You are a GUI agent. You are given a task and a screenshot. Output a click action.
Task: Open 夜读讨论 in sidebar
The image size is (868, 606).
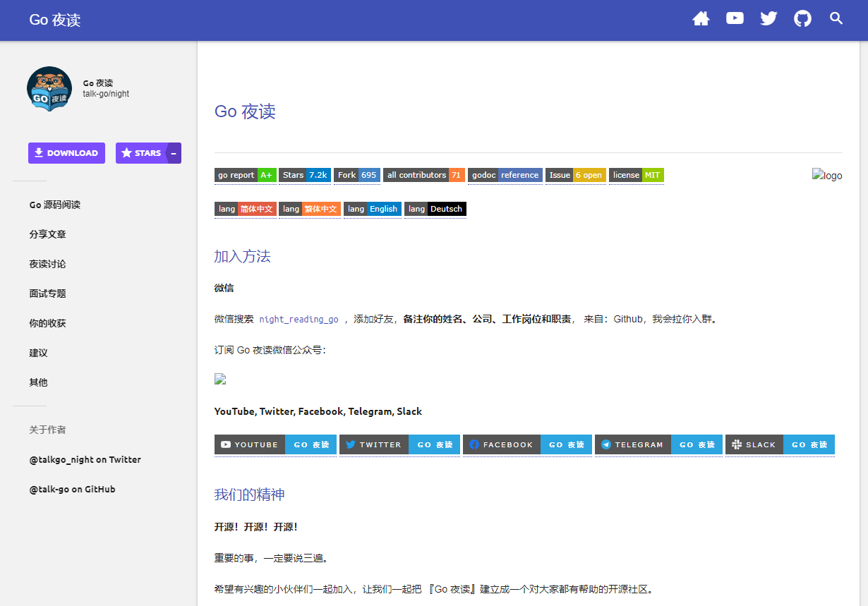(x=47, y=264)
